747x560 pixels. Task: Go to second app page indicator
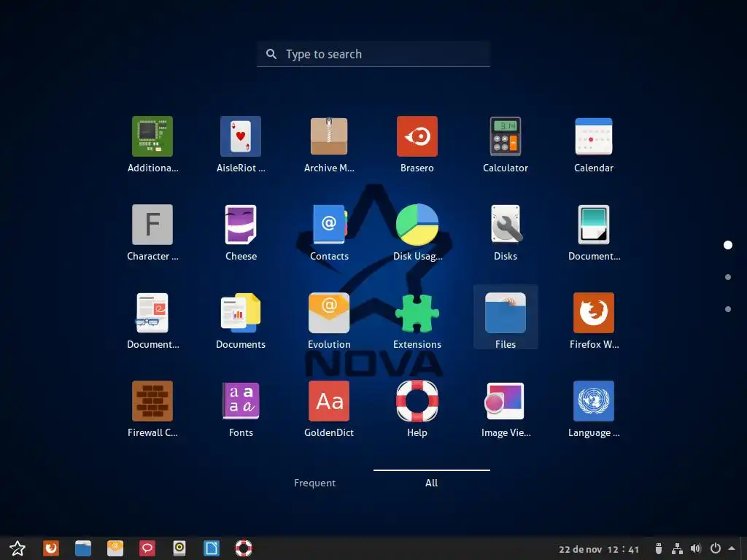click(728, 277)
